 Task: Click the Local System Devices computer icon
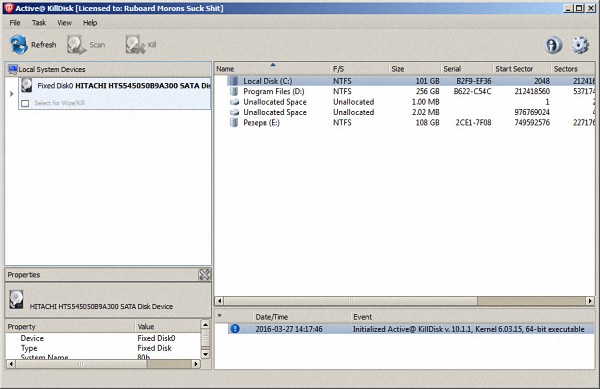point(13,69)
